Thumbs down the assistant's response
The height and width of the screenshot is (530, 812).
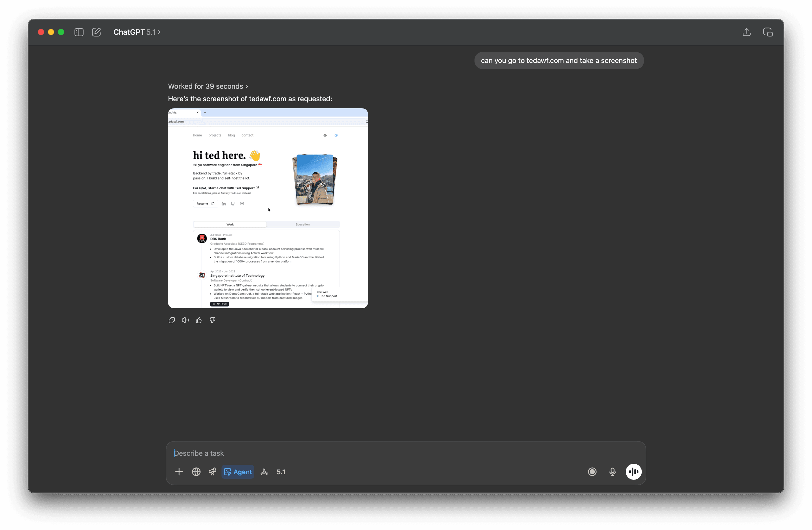(212, 320)
